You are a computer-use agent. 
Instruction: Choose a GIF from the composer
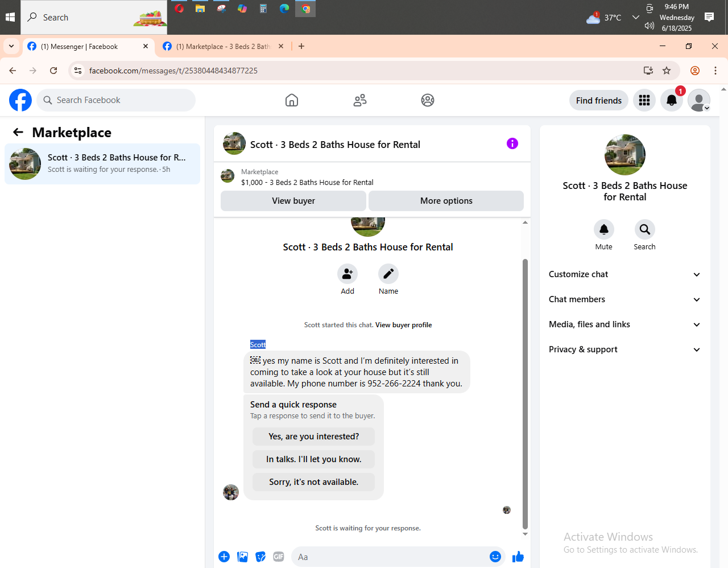[279, 557]
